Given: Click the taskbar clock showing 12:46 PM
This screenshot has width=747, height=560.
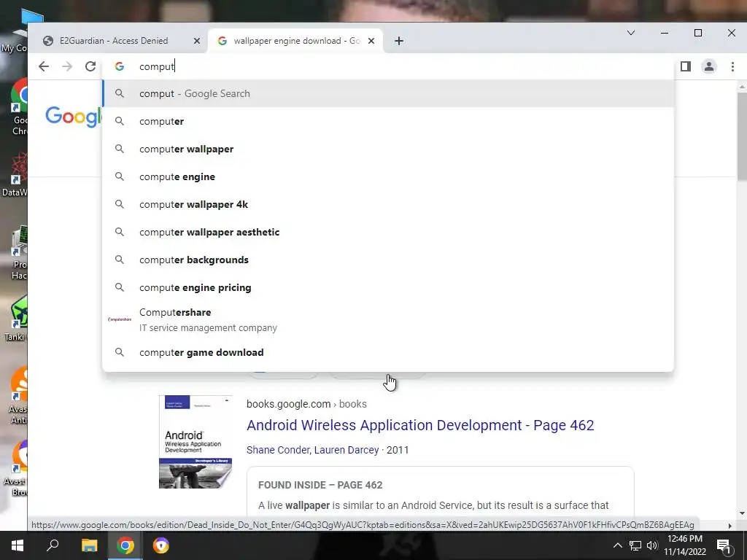Looking at the screenshot, I should coord(685,545).
